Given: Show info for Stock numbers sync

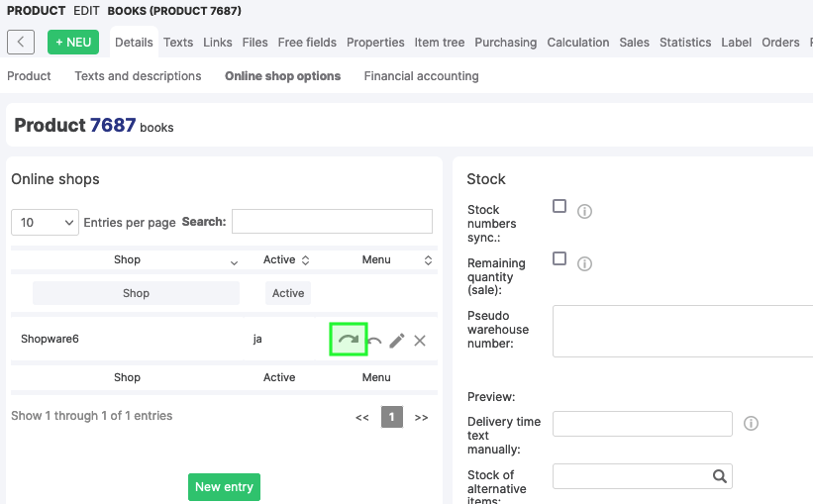Looking at the screenshot, I should [584, 211].
